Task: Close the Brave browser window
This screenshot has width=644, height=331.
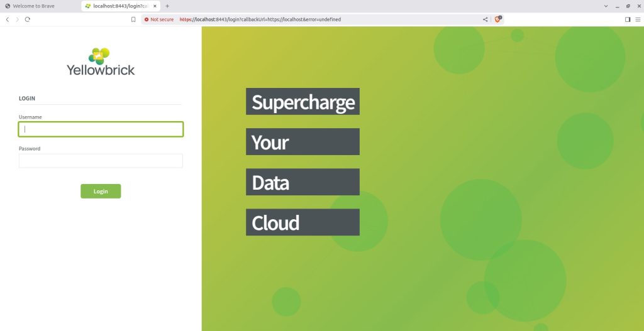Action: click(639, 6)
